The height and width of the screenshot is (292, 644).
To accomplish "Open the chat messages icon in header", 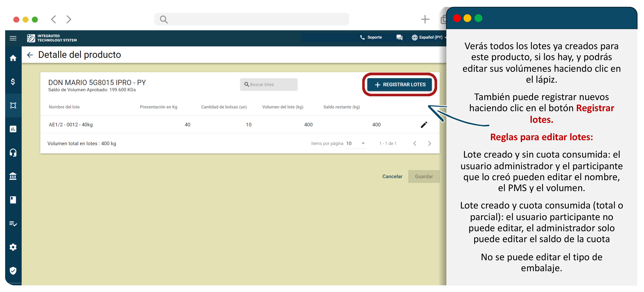I will pos(399,37).
